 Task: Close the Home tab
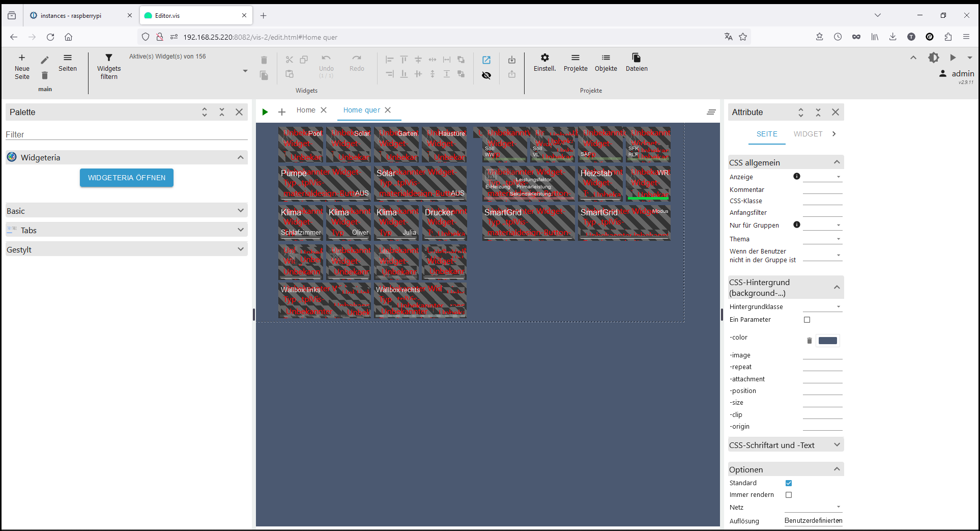324,110
